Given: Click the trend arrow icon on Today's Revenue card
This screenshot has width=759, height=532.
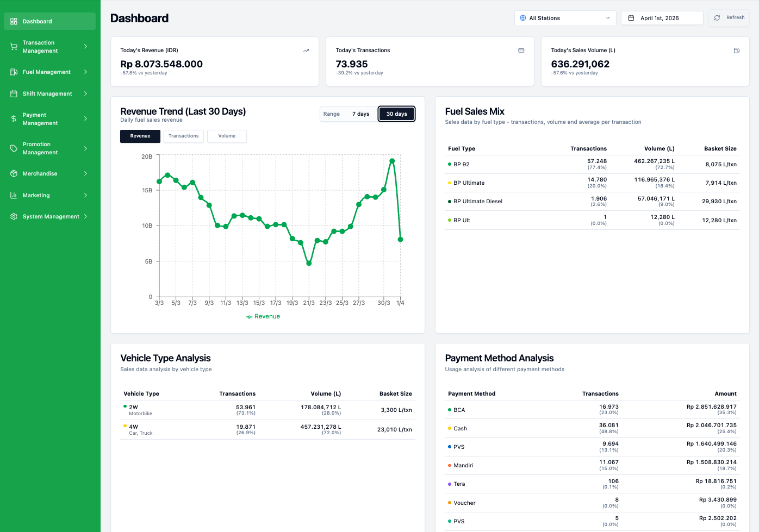Looking at the screenshot, I should (x=306, y=51).
